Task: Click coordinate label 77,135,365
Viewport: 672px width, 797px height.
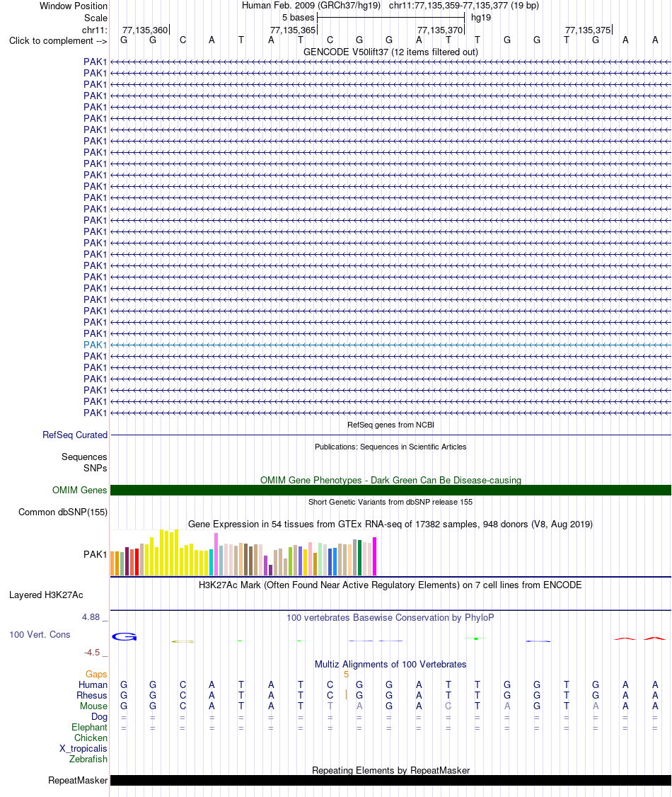Action: click(293, 30)
